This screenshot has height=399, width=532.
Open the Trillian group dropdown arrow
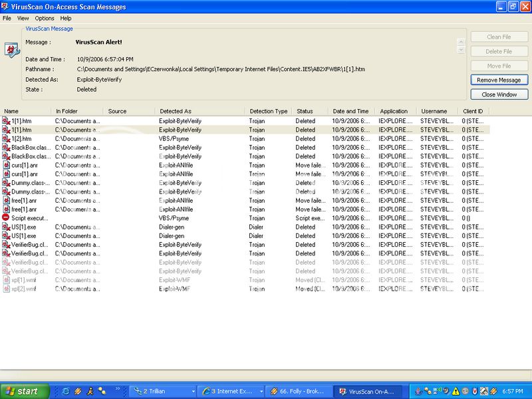click(x=193, y=392)
